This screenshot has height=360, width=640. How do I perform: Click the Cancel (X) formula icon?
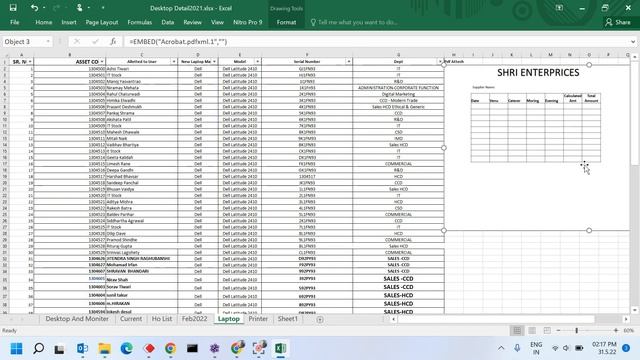point(77,42)
